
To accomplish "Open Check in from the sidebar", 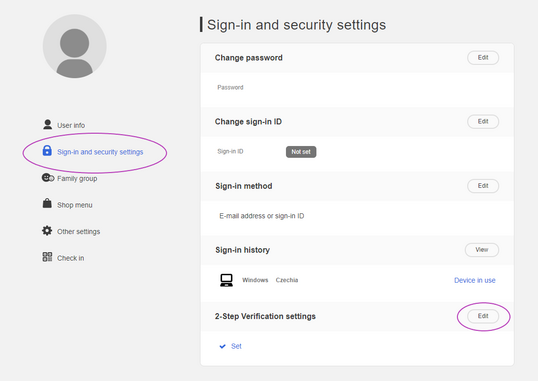I will (x=70, y=258).
